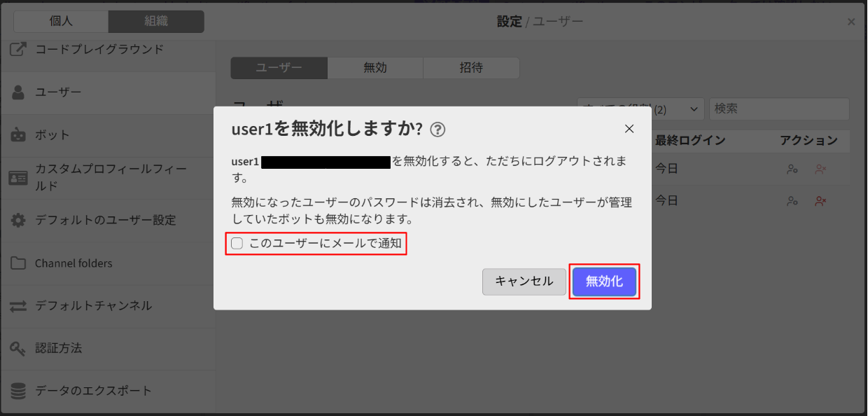Click the データのエクスポート database icon
868x416 pixels.
(x=17, y=391)
